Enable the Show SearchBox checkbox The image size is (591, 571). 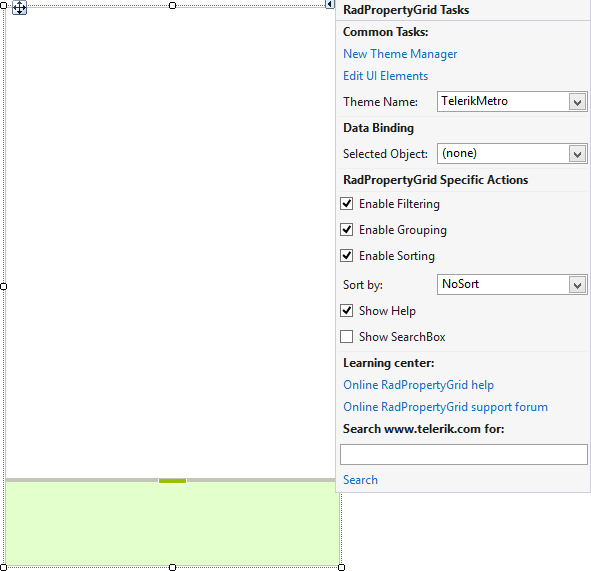click(346, 337)
